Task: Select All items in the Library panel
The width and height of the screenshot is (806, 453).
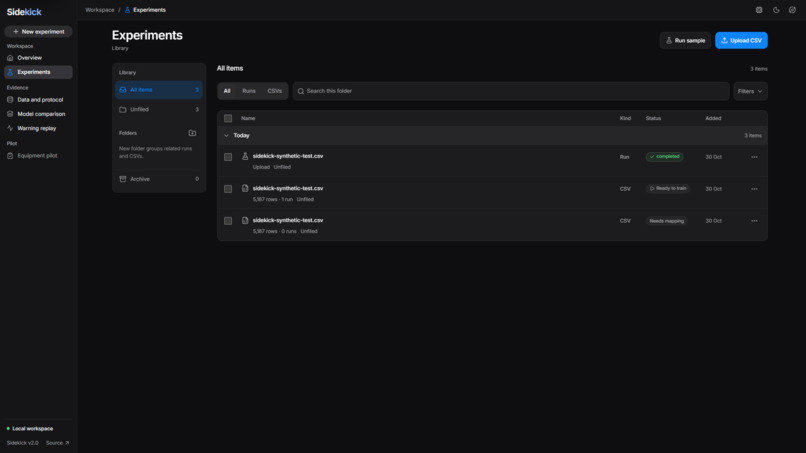Action: [159, 89]
